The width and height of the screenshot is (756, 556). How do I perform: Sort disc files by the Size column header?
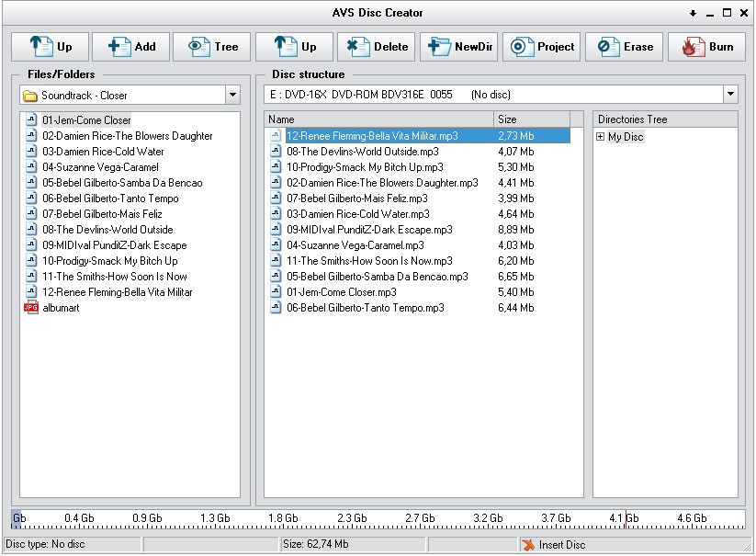click(532, 119)
